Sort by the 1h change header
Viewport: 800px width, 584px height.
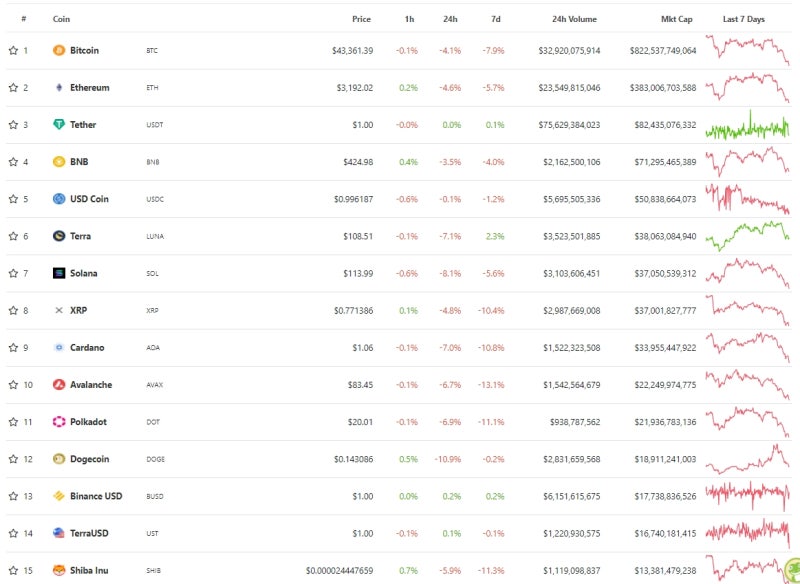[x=409, y=19]
